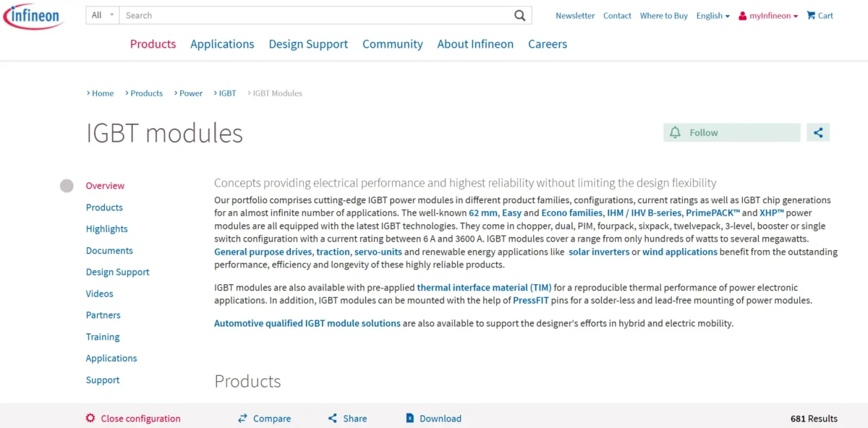
Task: Click the Download button label
Action: pyautogui.click(x=441, y=419)
